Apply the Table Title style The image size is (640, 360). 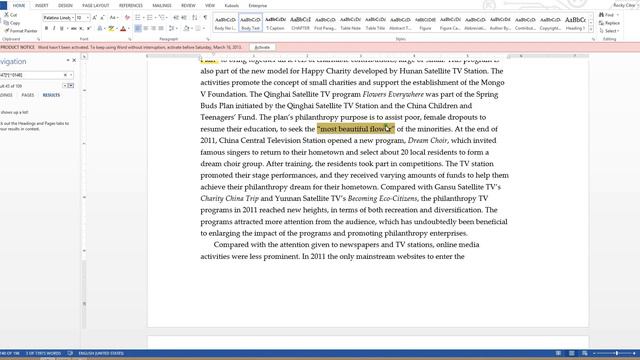(x=375, y=23)
